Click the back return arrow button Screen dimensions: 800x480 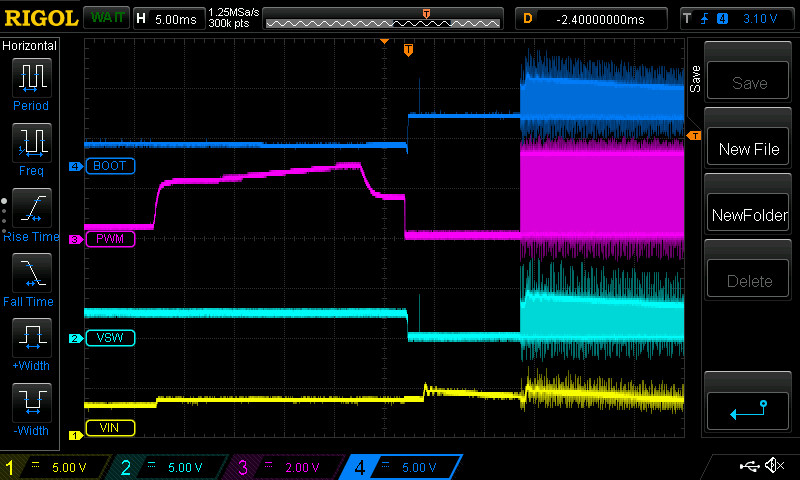748,410
